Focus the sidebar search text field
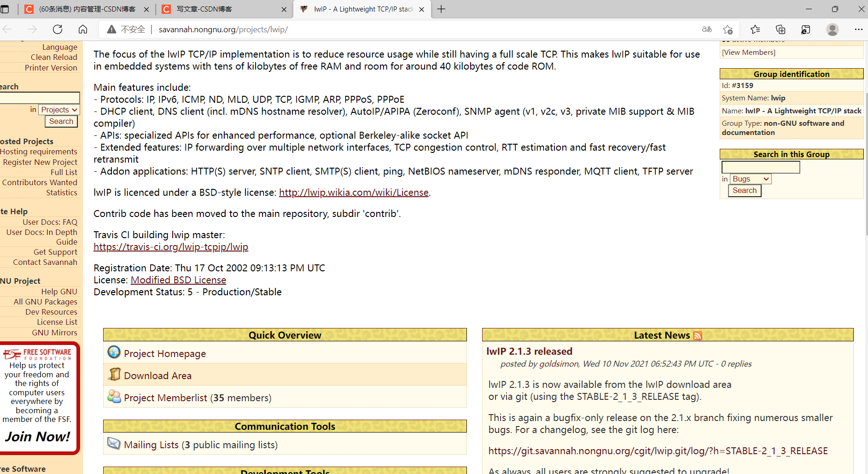The width and height of the screenshot is (868, 474). [x=40, y=98]
